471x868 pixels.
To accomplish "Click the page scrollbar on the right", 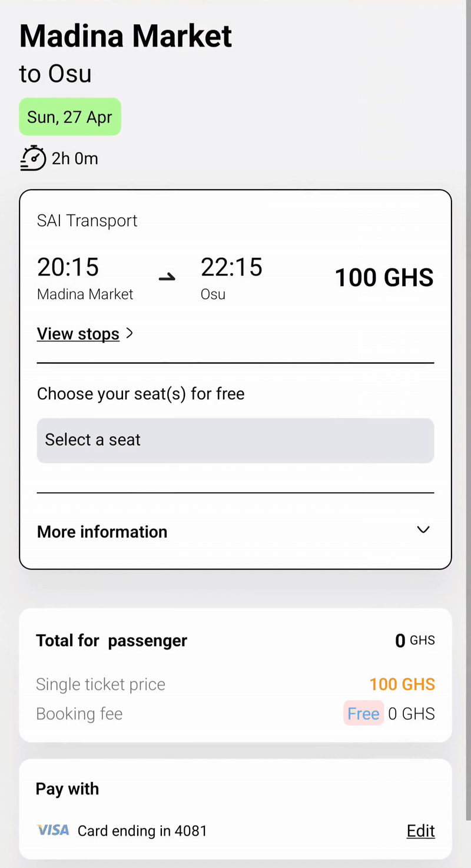I will pyautogui.click(x=468, y=412).
